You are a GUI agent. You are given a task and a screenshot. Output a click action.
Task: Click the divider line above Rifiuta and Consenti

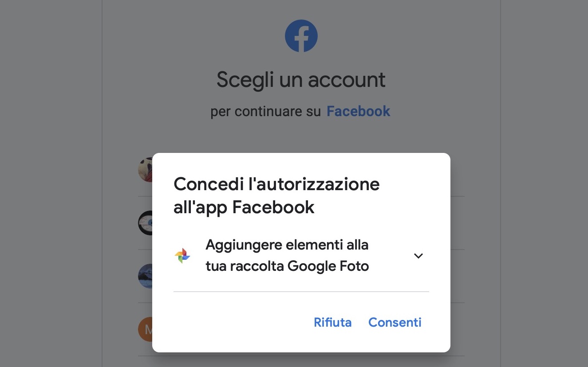[x=301, y=292]
